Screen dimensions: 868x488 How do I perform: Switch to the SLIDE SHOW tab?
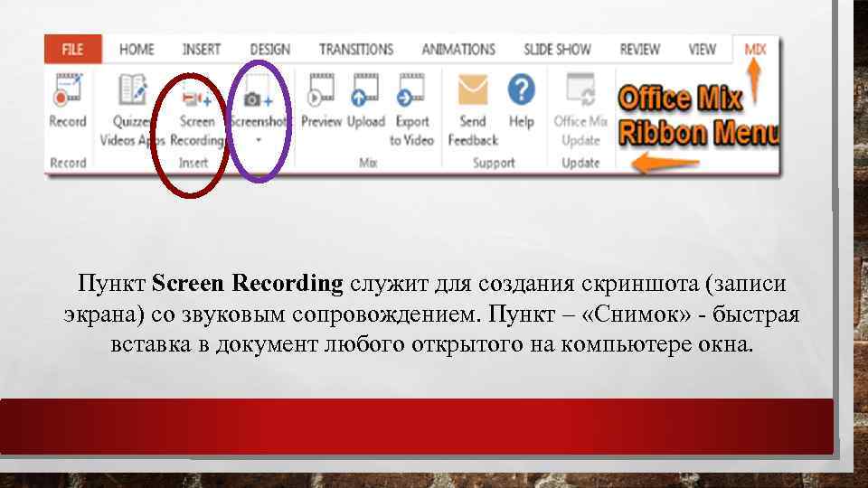tap(558, 49)
